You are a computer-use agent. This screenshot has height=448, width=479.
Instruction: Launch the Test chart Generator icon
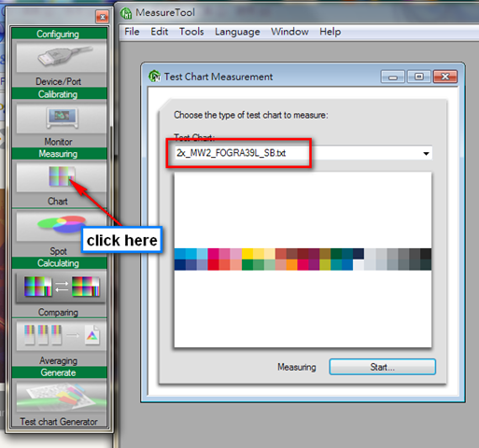[62, 397]
